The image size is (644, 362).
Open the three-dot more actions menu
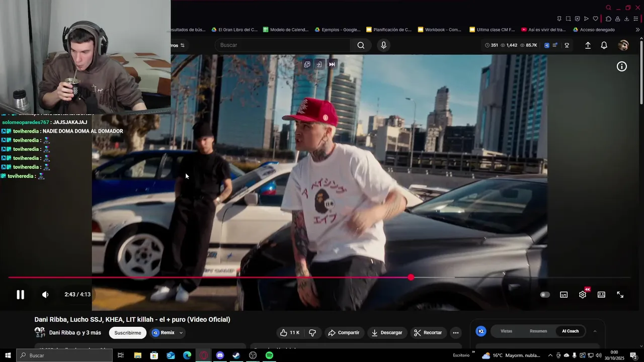point(455,333)
